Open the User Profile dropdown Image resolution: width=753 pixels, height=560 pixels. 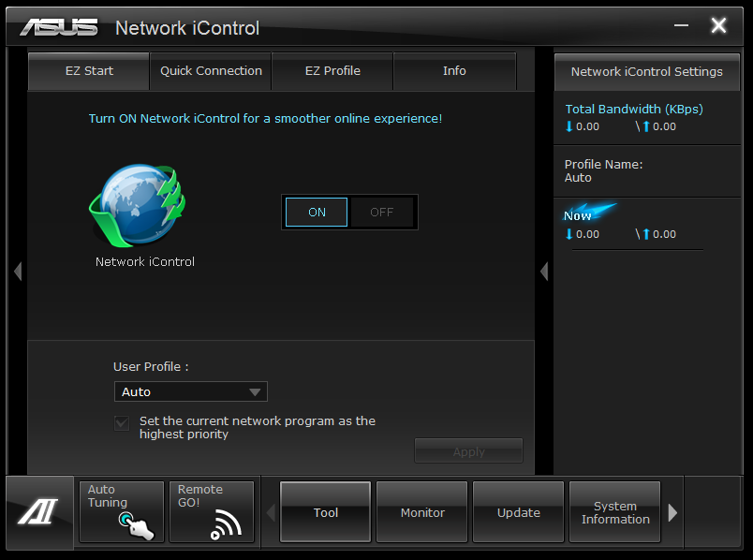point(191,392)
